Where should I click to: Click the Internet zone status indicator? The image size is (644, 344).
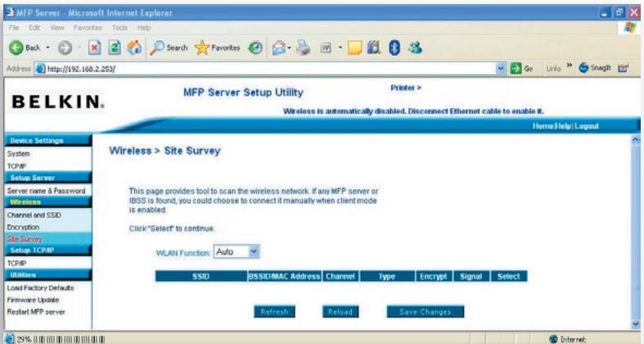pyautogui.click(x=569, y=339)
